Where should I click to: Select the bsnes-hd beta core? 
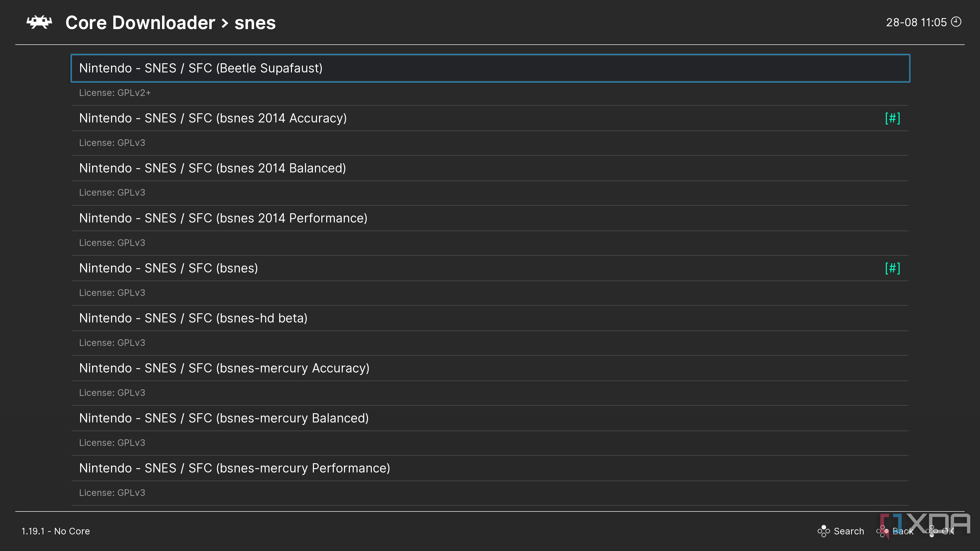click(x=490, y=318)
